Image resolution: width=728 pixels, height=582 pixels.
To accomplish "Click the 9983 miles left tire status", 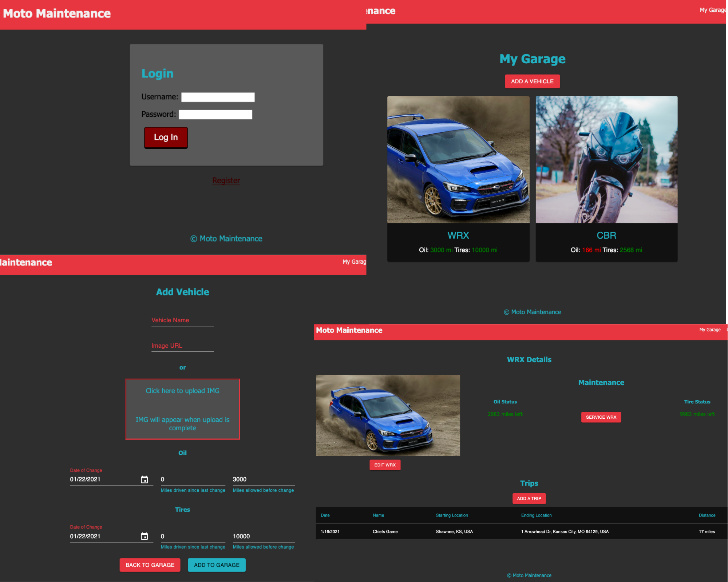I will click(697, 414).
